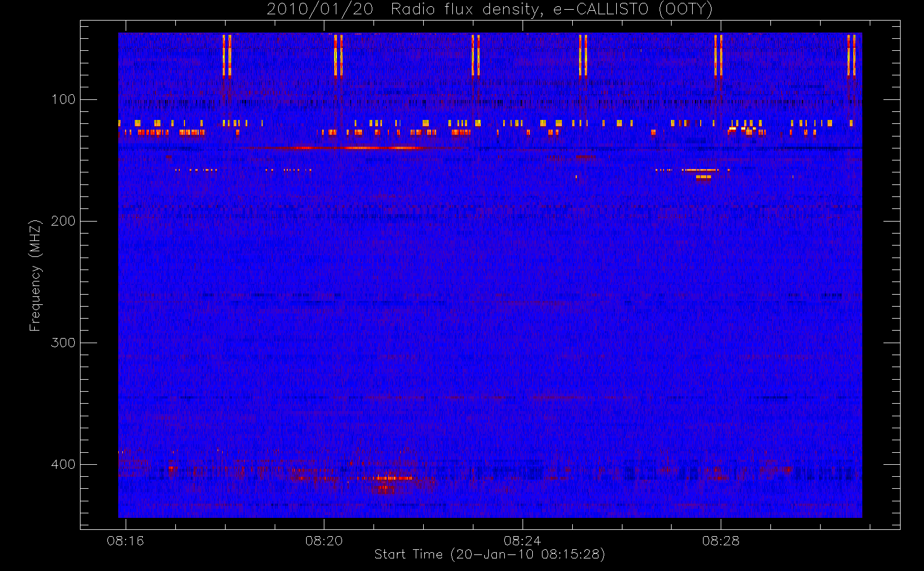Select the 'Frequency (MHZ)' axis label

click(35, 275)
